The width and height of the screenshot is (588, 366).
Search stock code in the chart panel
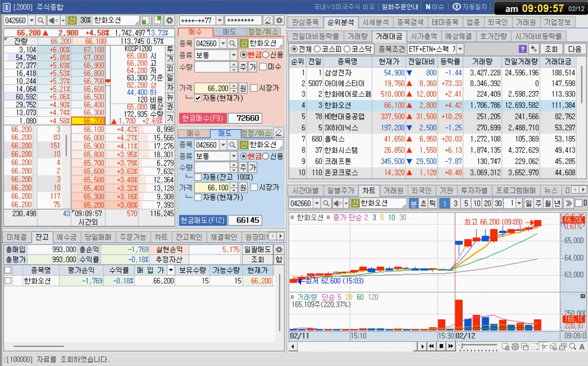(326, 203)
